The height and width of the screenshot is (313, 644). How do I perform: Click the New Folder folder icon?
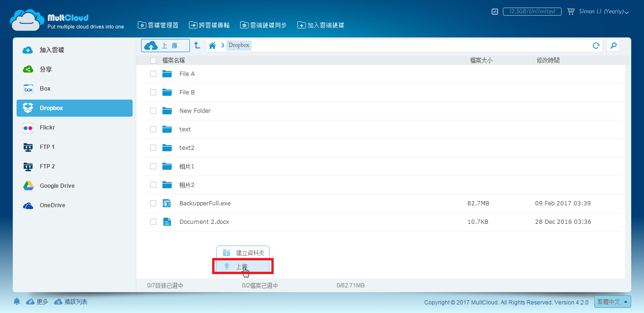point(167,110)
